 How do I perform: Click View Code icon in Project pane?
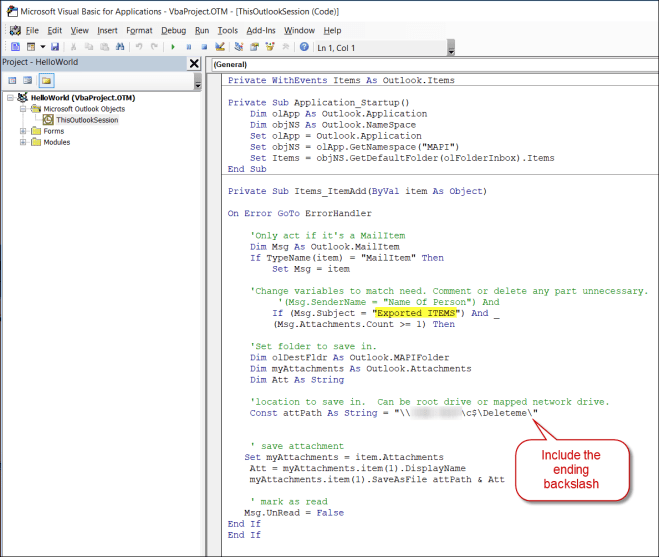(x=12, y=80)
